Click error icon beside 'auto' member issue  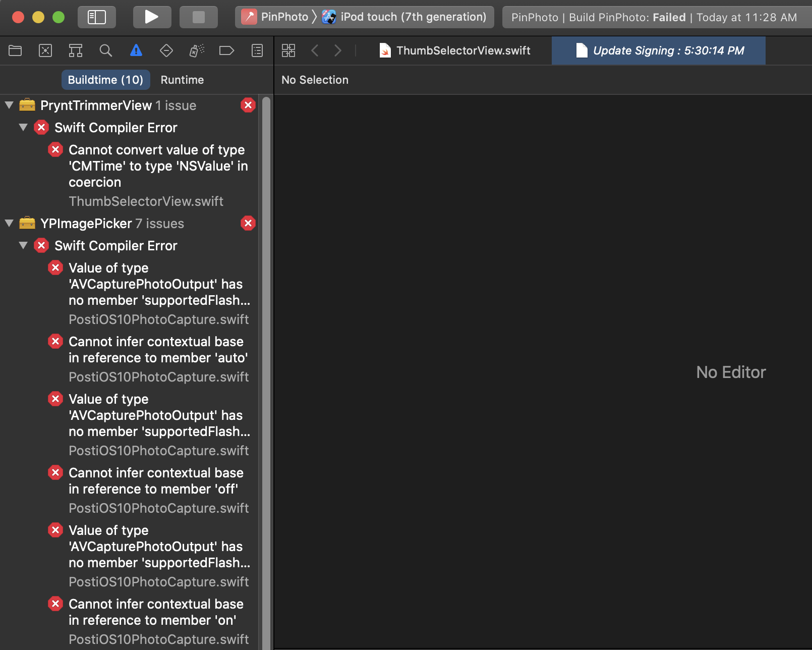[x=55, y=342]
